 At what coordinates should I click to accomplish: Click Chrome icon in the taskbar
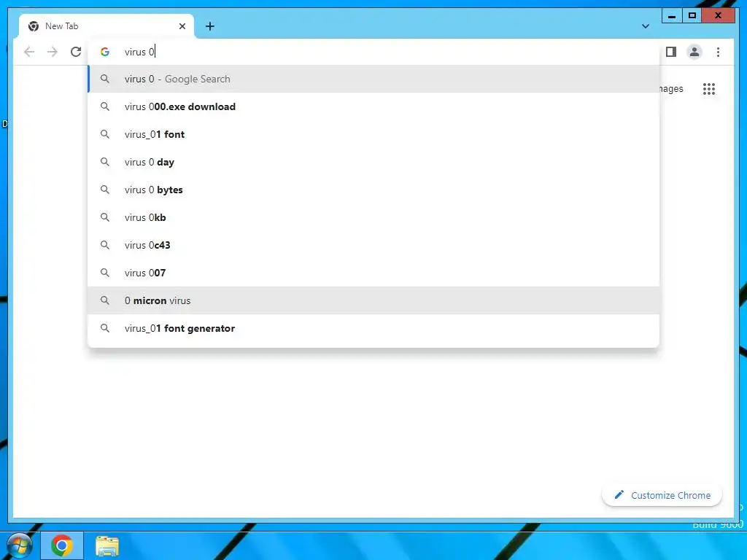coord(62,545)
